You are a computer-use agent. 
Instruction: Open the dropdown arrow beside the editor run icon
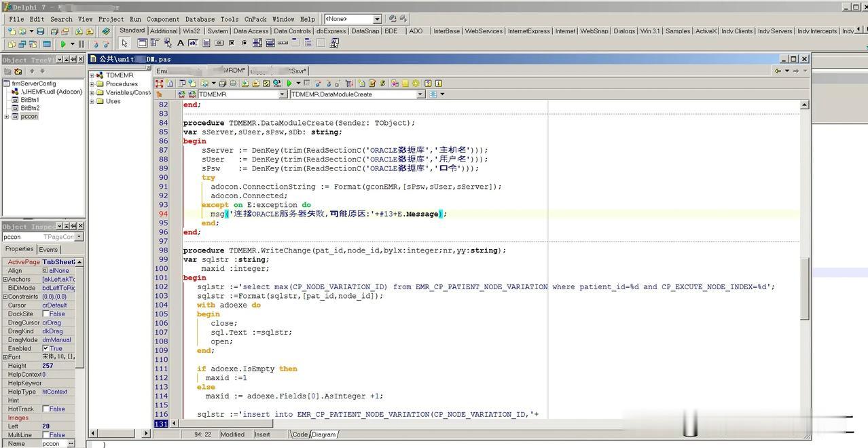point(299,83)
